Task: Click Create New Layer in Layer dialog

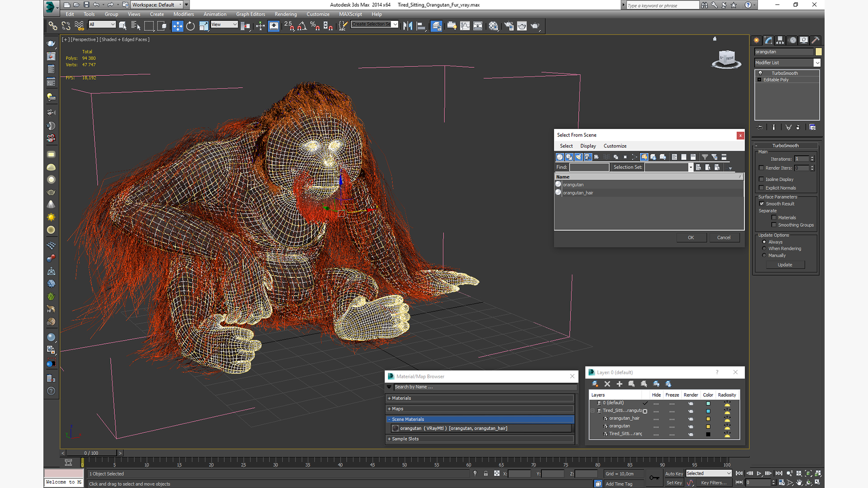Action: 595,384
